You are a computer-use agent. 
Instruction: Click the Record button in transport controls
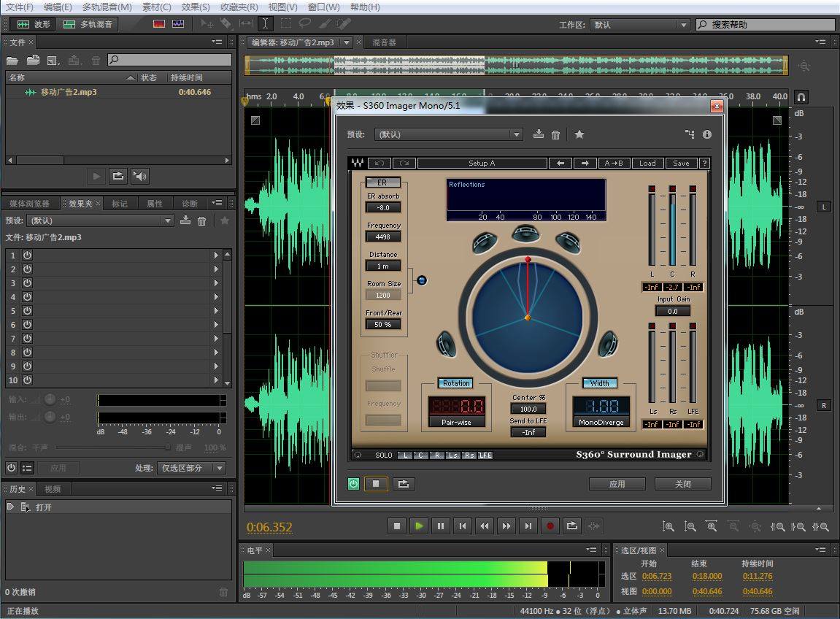tap(550, 526)
